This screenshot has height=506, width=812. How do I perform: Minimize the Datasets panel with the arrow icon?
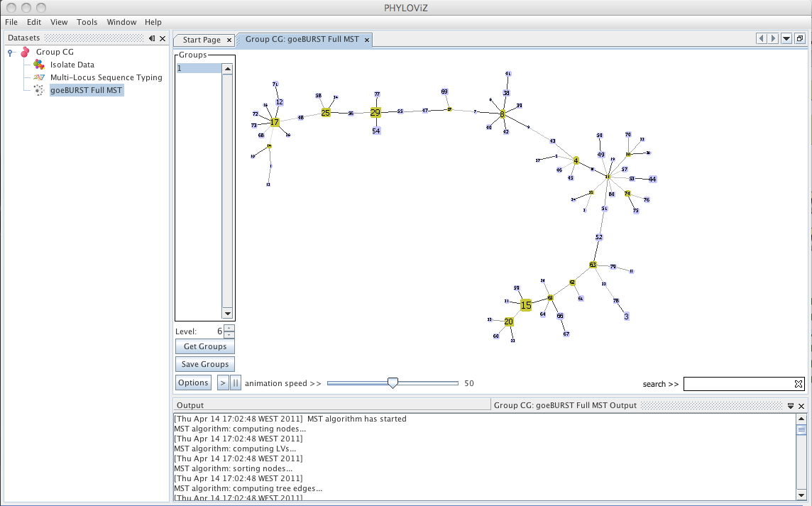[x=152, y=38]
